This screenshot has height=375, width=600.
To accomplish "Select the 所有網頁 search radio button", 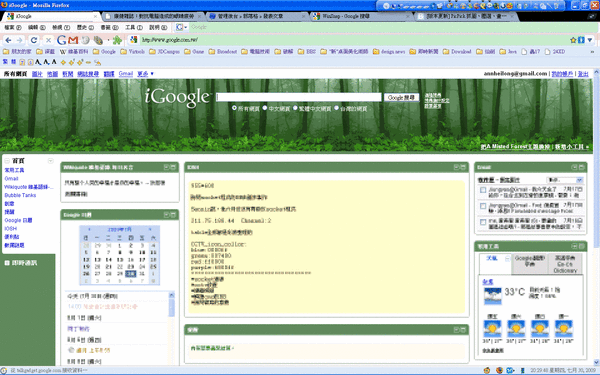I will coord(234,108).
